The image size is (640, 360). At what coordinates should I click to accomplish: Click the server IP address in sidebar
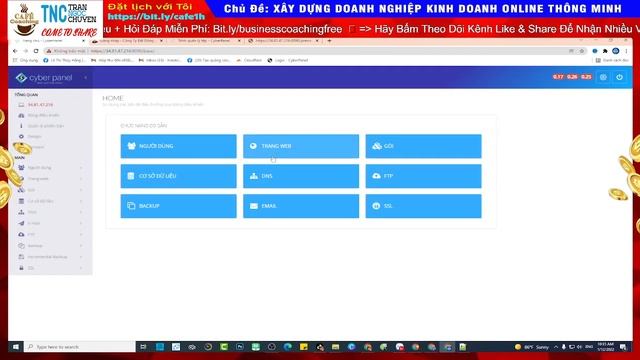40,105
